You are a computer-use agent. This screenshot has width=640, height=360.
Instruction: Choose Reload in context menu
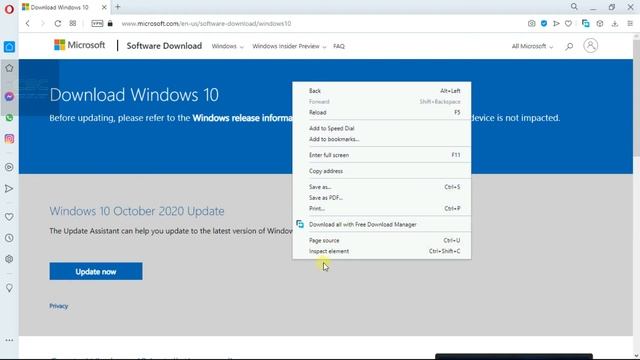[x=382, y=113]
